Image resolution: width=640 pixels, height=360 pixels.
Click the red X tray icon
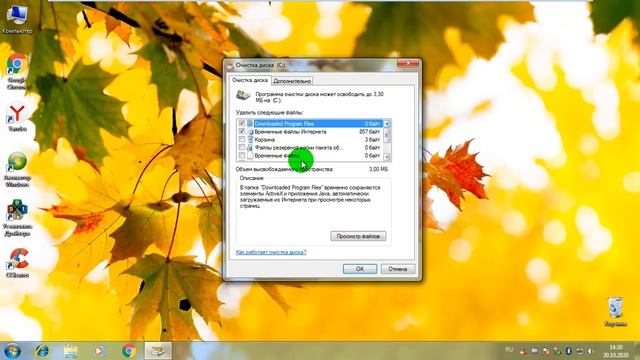click(x=546, y=351)
